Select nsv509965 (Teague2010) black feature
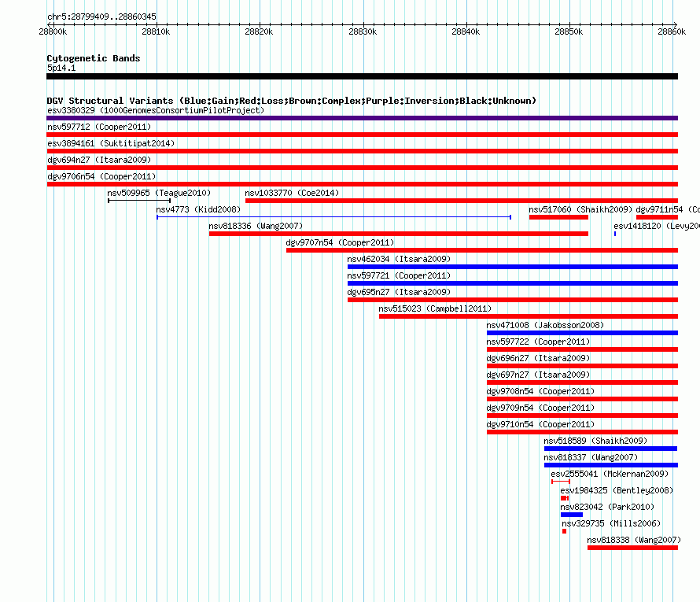 (139, 201)
